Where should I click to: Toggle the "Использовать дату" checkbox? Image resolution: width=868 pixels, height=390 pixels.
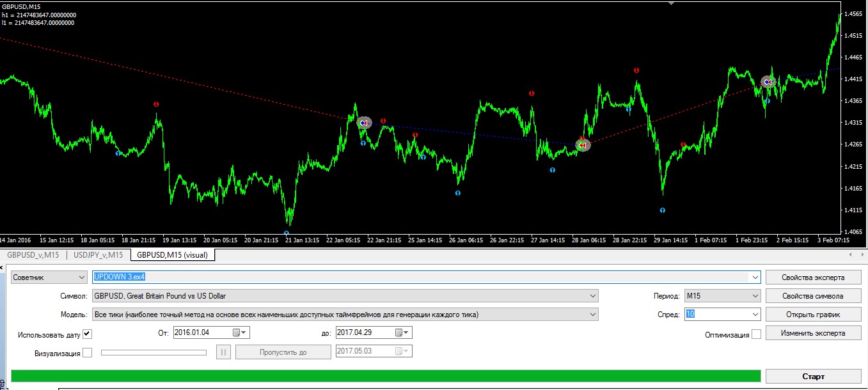(88, 334)
